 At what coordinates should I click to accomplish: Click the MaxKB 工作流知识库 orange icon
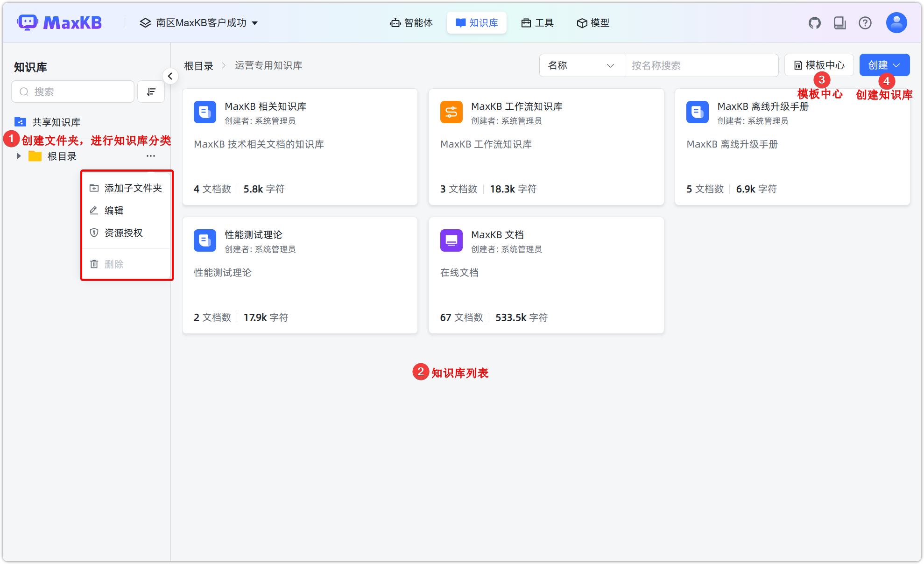[451, 112]
